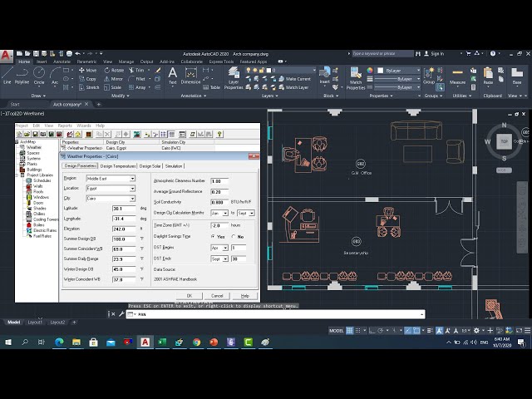Open the Wizards menu in HAP window
532x399 pixels.
click(x=84, y=126)
